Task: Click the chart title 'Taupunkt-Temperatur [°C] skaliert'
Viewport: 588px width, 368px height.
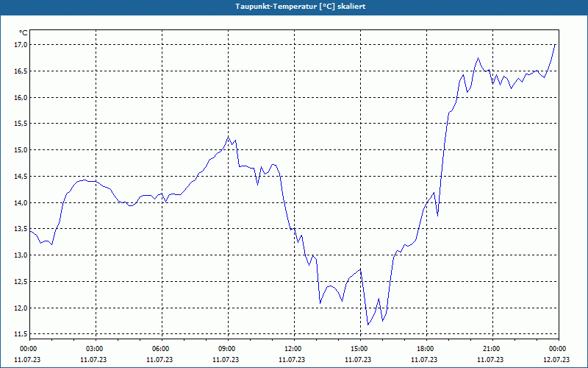Action: coord(301,7)
